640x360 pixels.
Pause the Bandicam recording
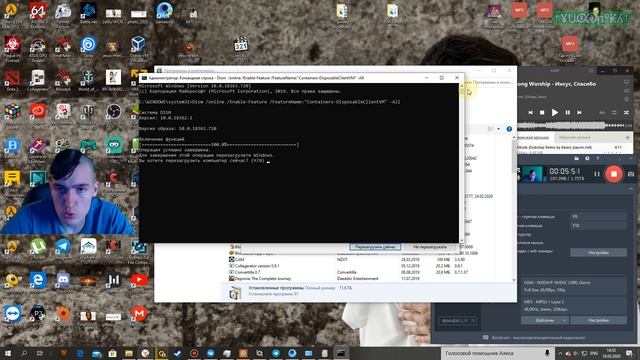[597, 174]
